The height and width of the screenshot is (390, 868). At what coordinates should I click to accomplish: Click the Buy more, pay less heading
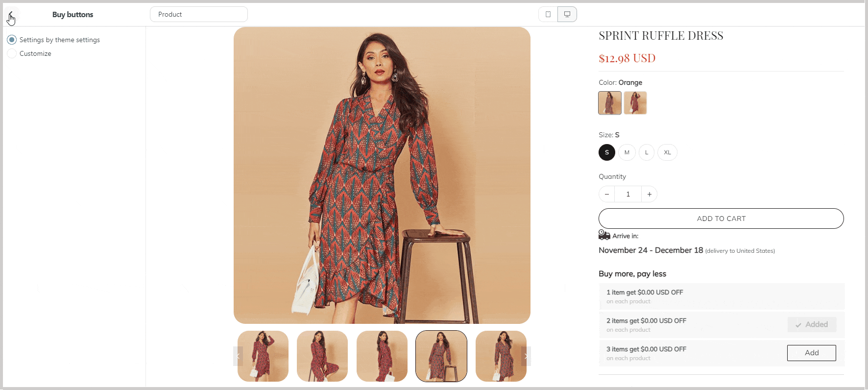click(632, 274)
